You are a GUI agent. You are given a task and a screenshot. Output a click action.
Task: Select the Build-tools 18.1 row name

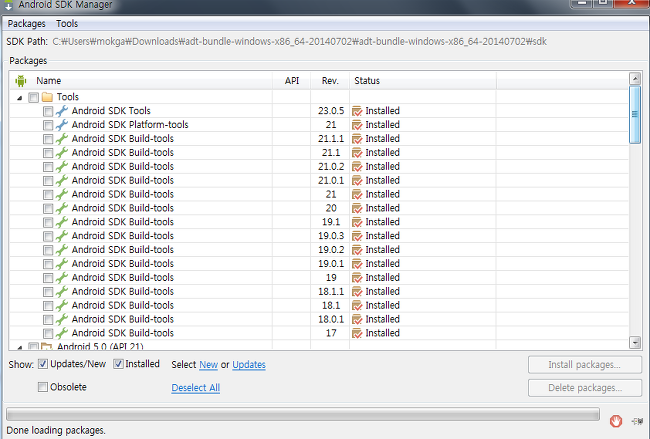(x=123, y=306)
